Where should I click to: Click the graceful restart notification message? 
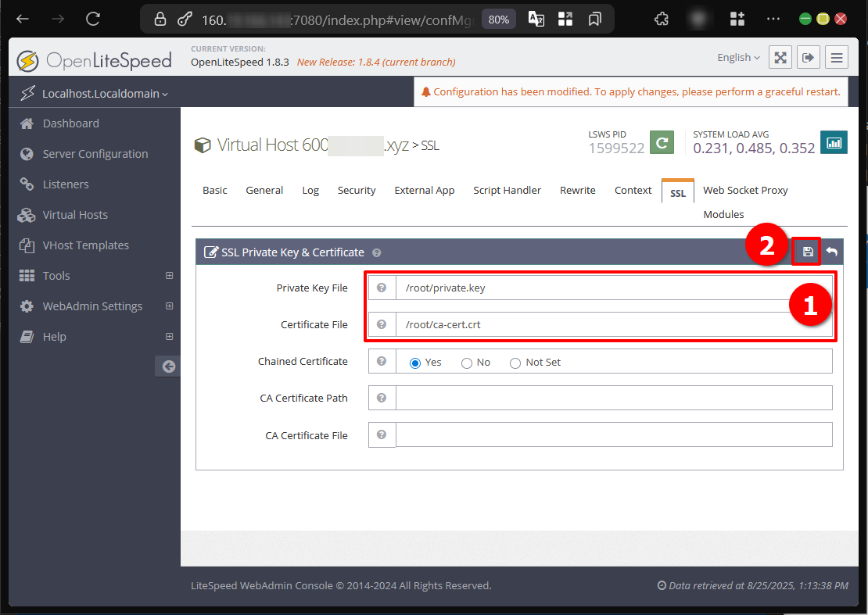pyautogui.click(x=631, y=91)
